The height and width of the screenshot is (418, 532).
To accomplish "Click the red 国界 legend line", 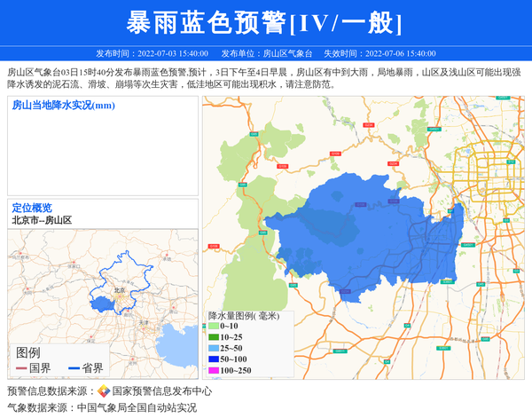I will 21,368.
